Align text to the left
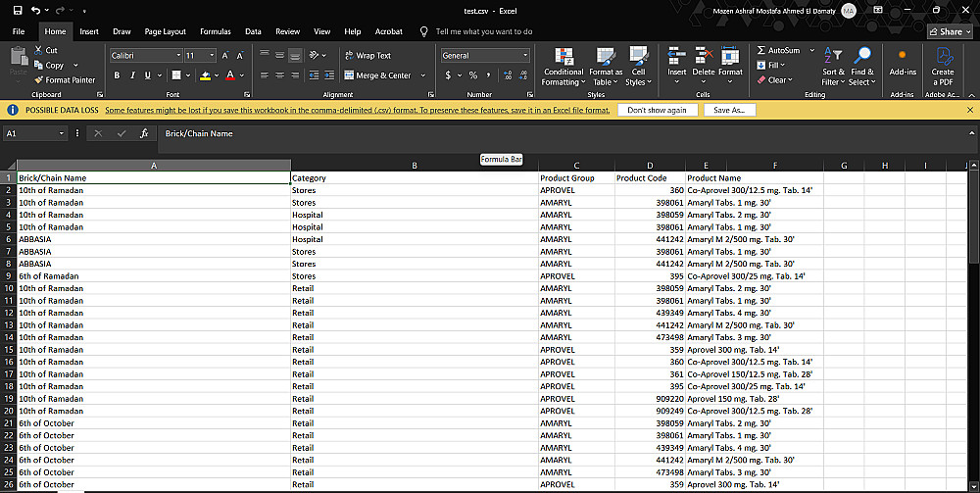980x493 pixels. tap(265, 75)
